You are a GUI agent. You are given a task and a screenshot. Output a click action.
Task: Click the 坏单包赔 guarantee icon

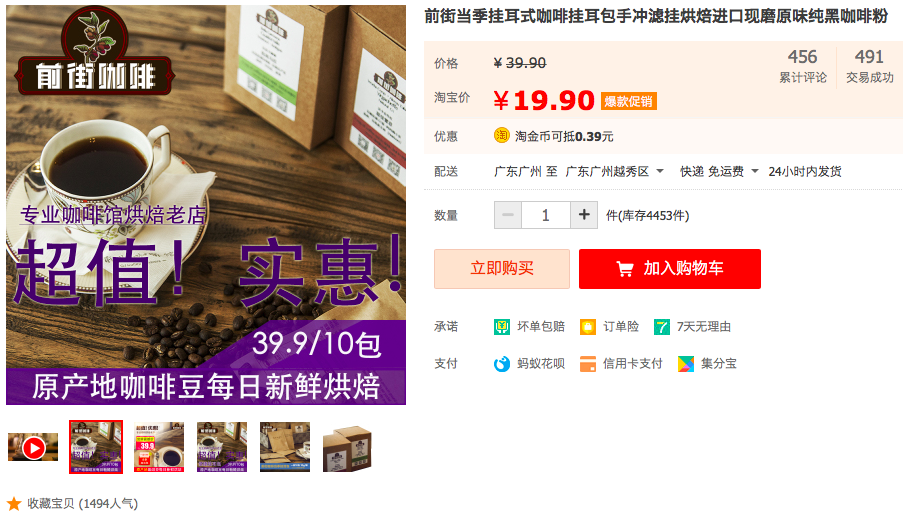coord(502,327)
